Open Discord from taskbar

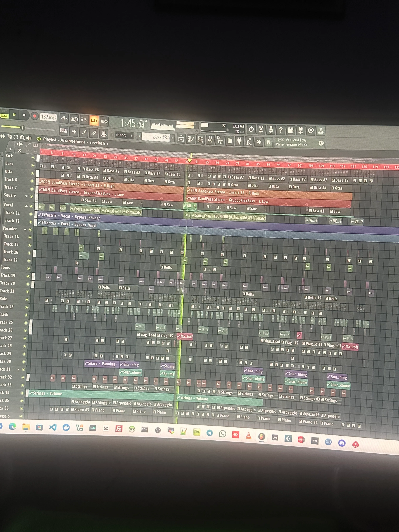point(342,443)
